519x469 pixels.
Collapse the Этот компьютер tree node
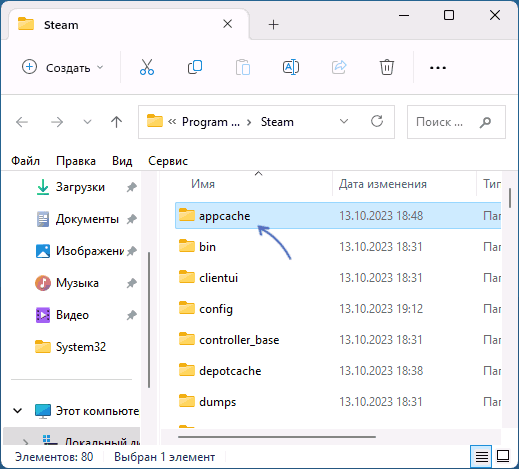click(18, 411)
